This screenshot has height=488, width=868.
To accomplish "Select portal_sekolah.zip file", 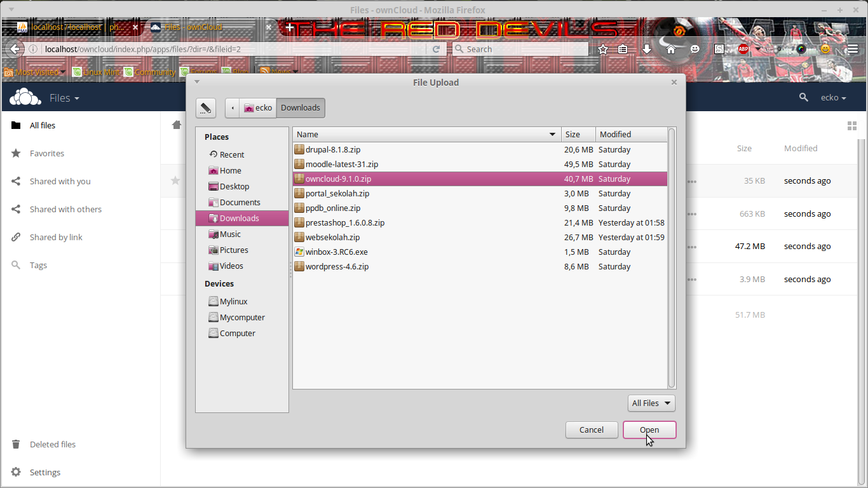I will point(480,193).
